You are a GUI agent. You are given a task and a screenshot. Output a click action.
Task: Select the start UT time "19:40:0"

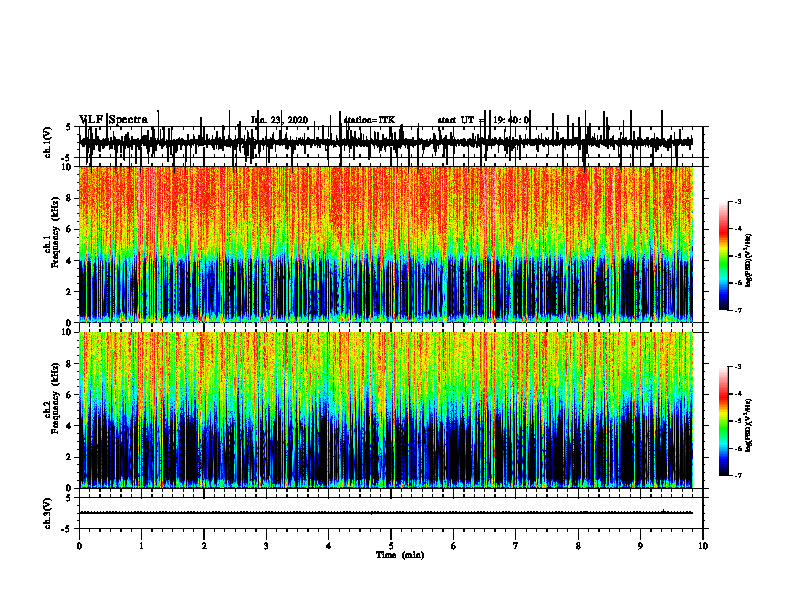point(511,120)
